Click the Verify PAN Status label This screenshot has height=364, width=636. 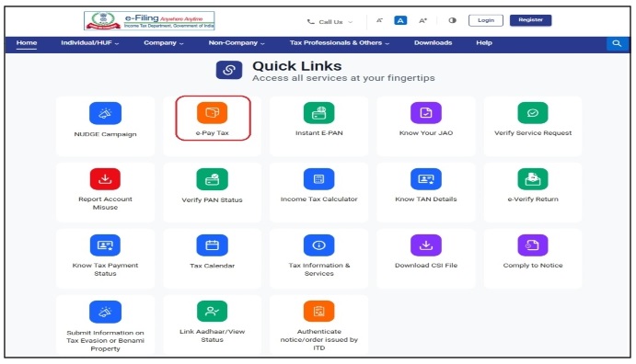click(x=212, y=200)
